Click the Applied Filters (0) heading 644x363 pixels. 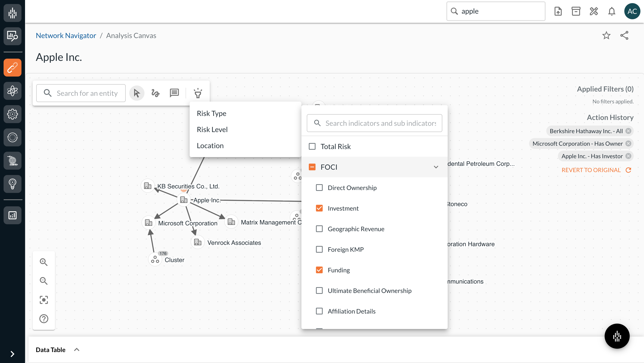[605, 89]
